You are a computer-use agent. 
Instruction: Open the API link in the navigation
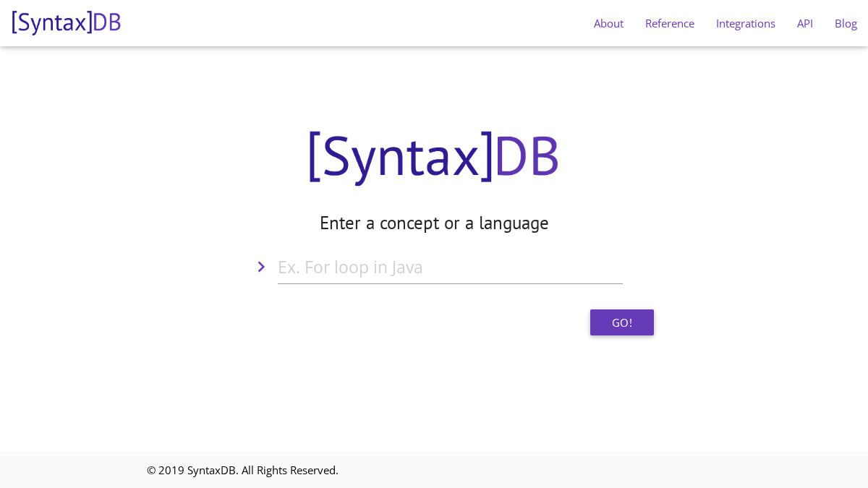tap(805, 23)
